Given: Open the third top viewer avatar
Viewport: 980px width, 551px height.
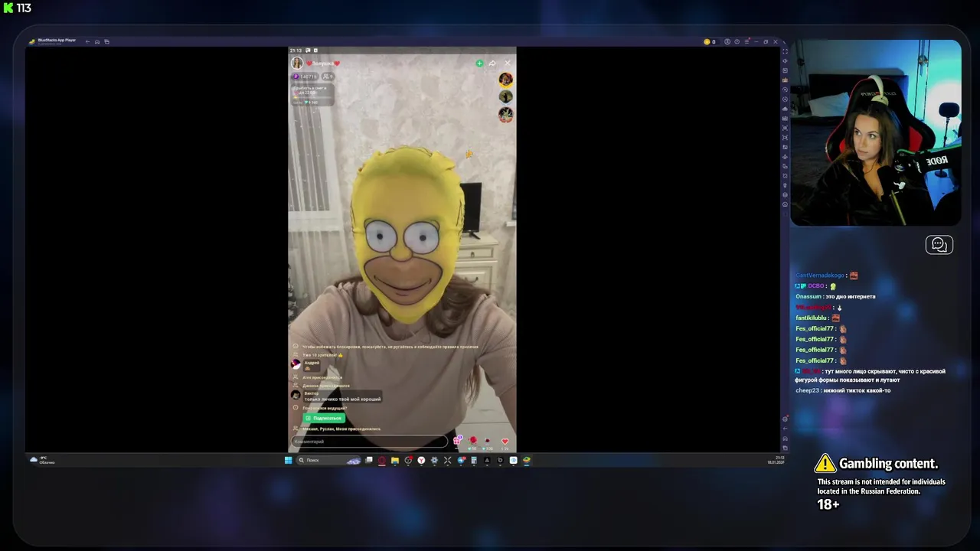Looking at the screenshot, I should click(x=505, y=115).
